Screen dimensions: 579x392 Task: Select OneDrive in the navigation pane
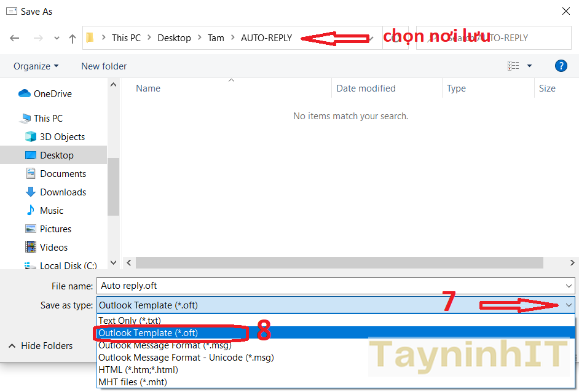pos(52,94)
